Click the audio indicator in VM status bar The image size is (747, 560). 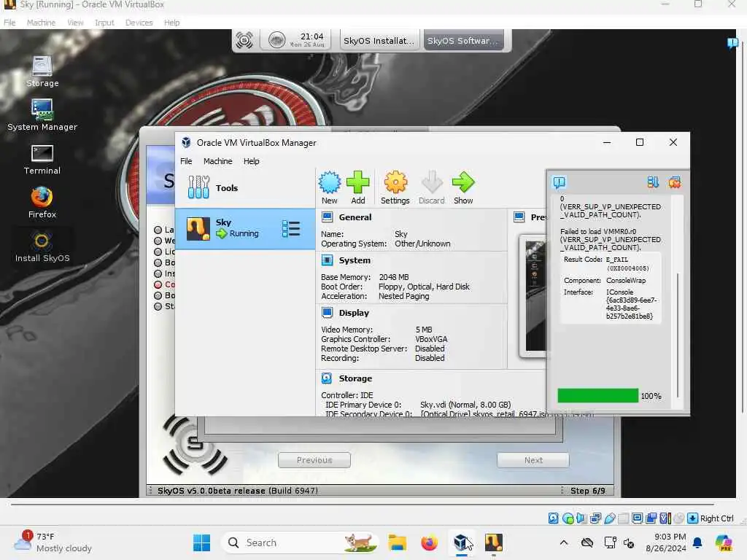(581, 518)
